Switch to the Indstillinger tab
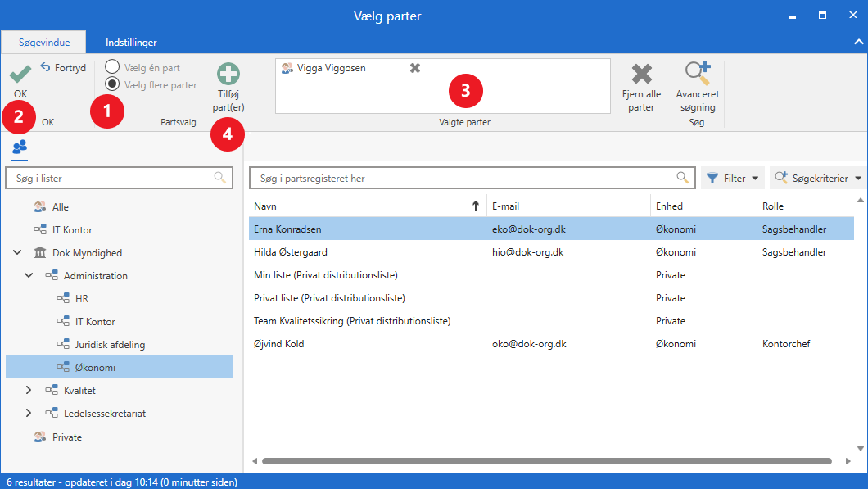This screenshot has height=489, width=868. coord(131,42)
